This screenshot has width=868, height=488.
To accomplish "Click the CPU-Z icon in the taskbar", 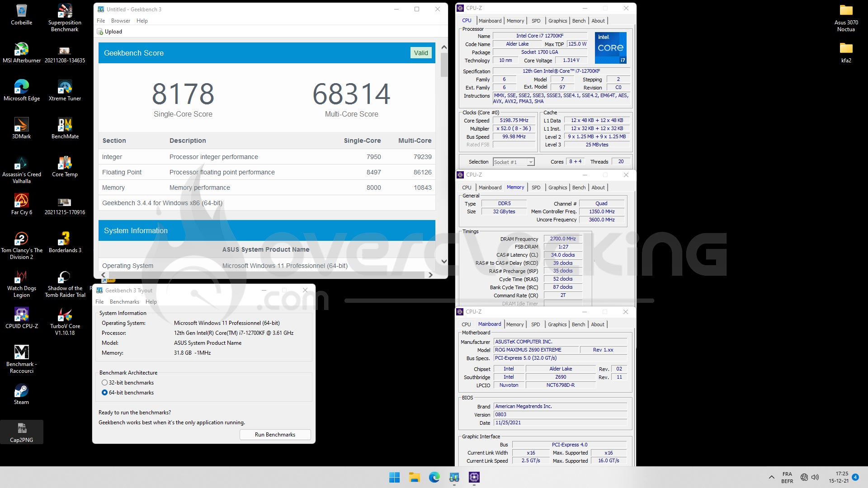I will pyautogui.click(x=474, y=477).
